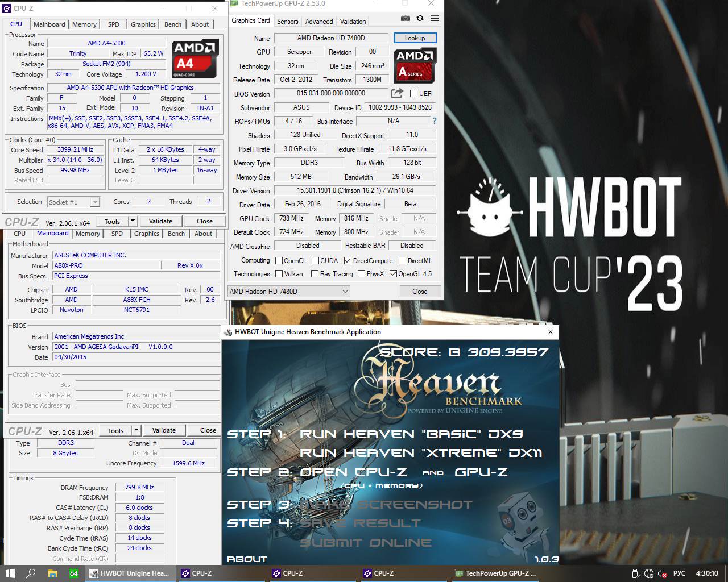Enable the DirectML checkbox

402,261
